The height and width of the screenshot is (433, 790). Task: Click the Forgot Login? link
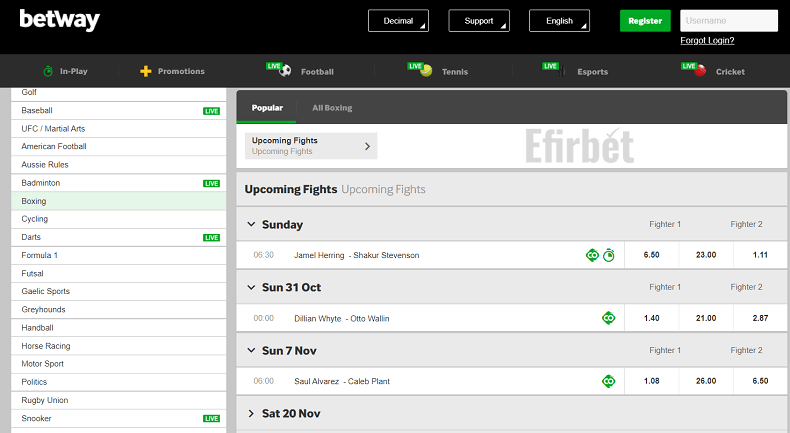[x=707, y=40]
